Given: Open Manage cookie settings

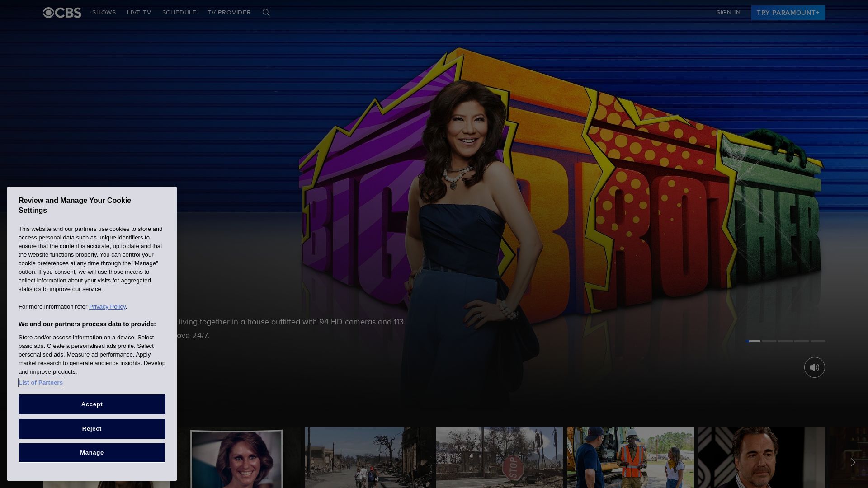Looking at the screenshot, I should 92,453.
